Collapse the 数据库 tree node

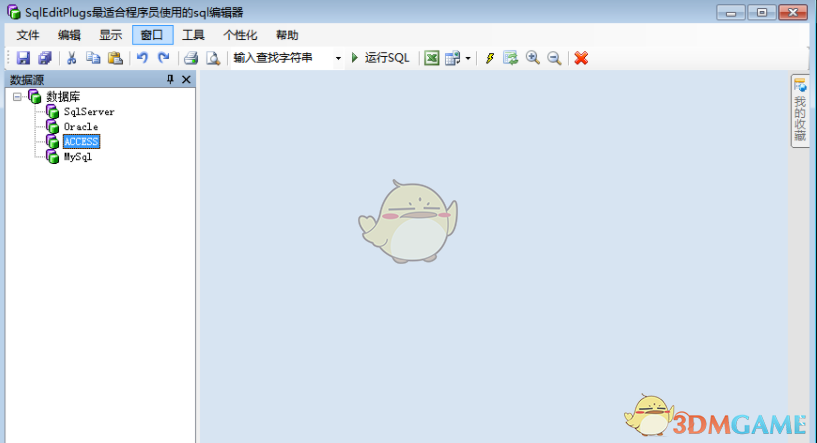click(x=18, y=97)
